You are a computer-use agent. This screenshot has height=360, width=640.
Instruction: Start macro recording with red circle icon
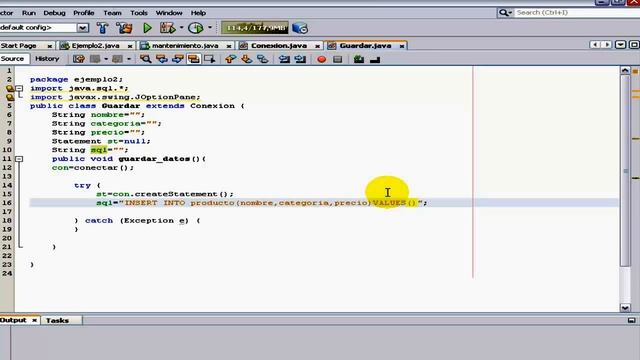coord(322,59)
